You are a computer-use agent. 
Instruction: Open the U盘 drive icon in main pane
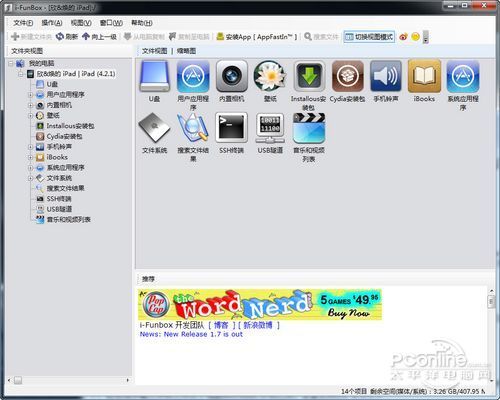pyautogui.click(x=154, y=76)
